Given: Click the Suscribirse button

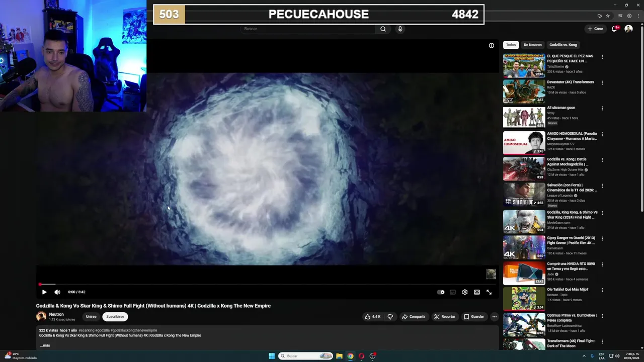Looking at the screenshot, I should point(115,317).
